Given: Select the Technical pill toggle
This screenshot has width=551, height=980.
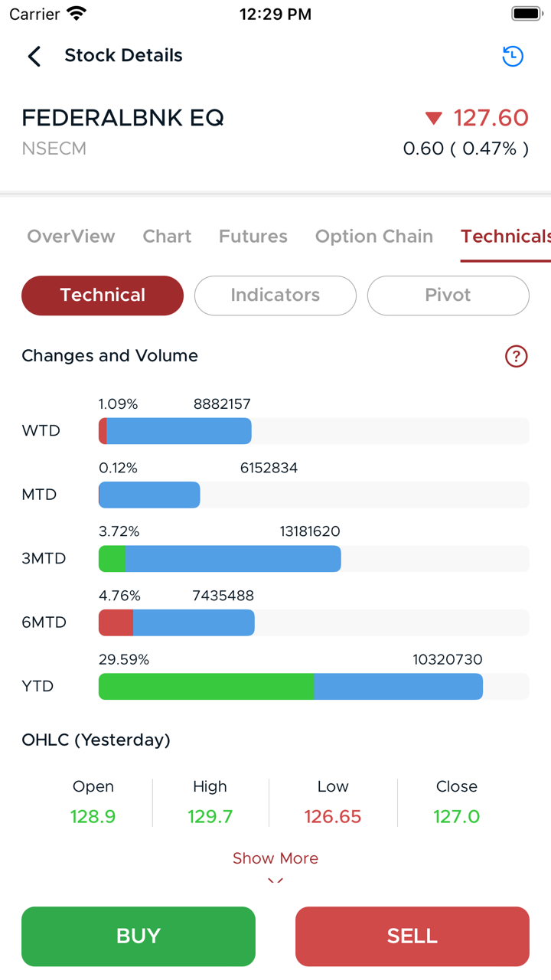Looking at the screenshot, I should (x=103, y=296).
